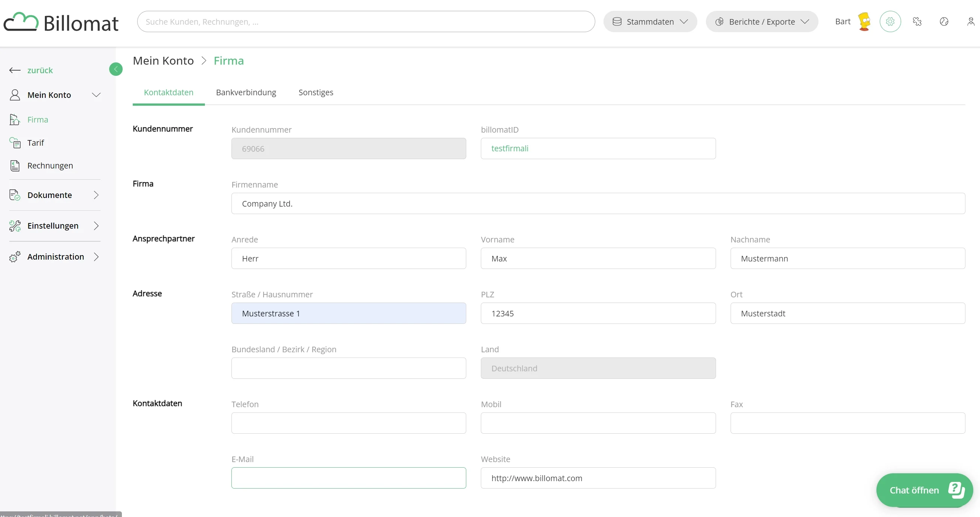Click the Einstellungen tools icon

coord(15,226)
